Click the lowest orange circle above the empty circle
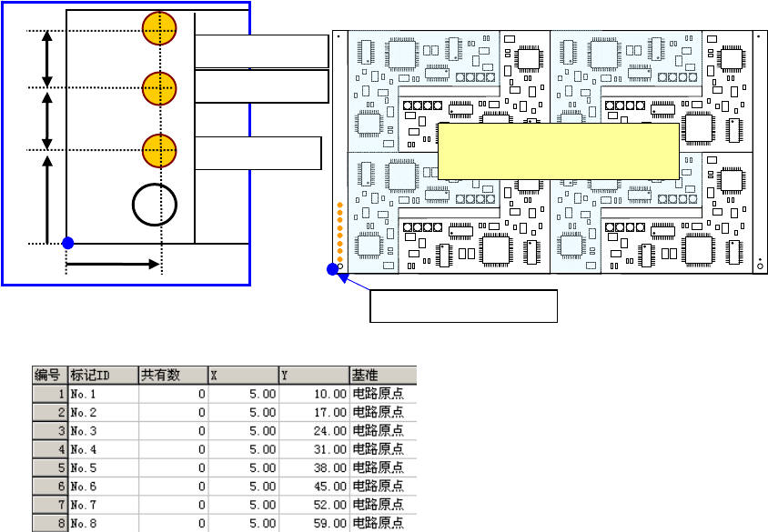768x532 pixels. [x=159, y=151]
